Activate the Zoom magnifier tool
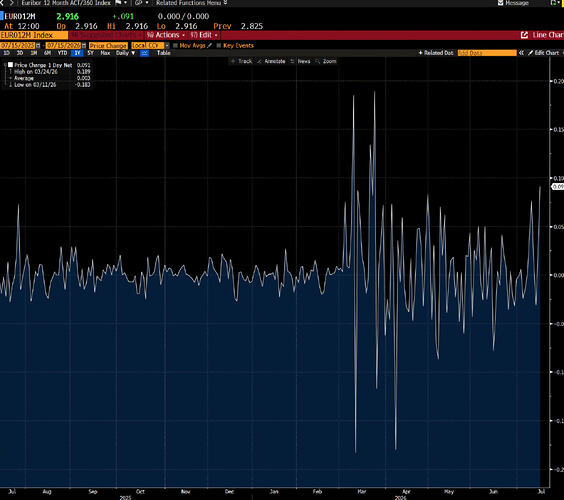The height and width of the screenshot is (500, 564). point(326,61)
